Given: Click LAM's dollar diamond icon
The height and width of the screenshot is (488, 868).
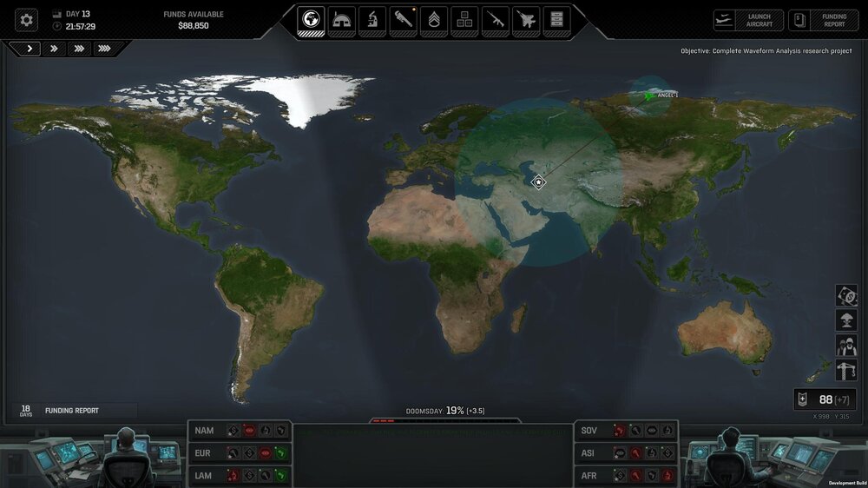Looking at the screenshot, I should [x=249, y=476].
